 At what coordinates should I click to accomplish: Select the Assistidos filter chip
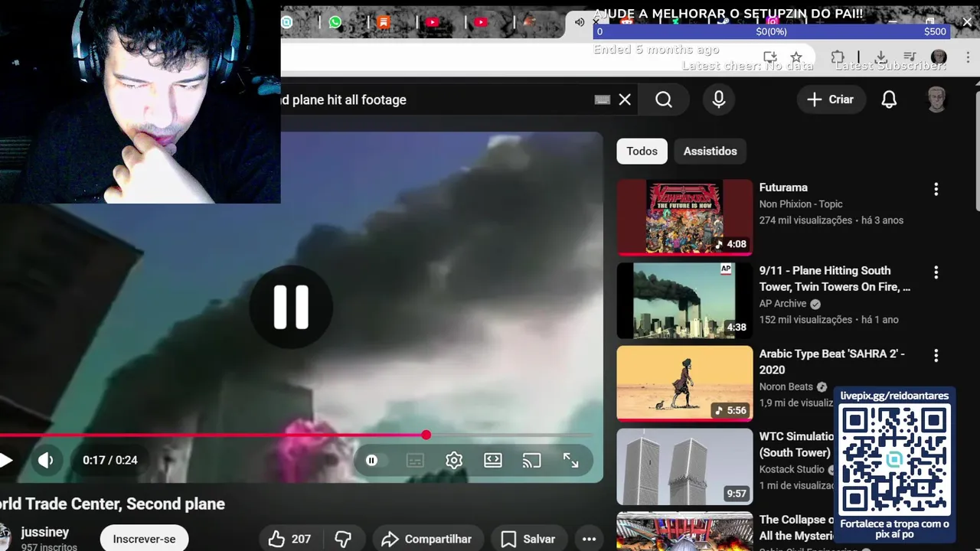[710, 152]
